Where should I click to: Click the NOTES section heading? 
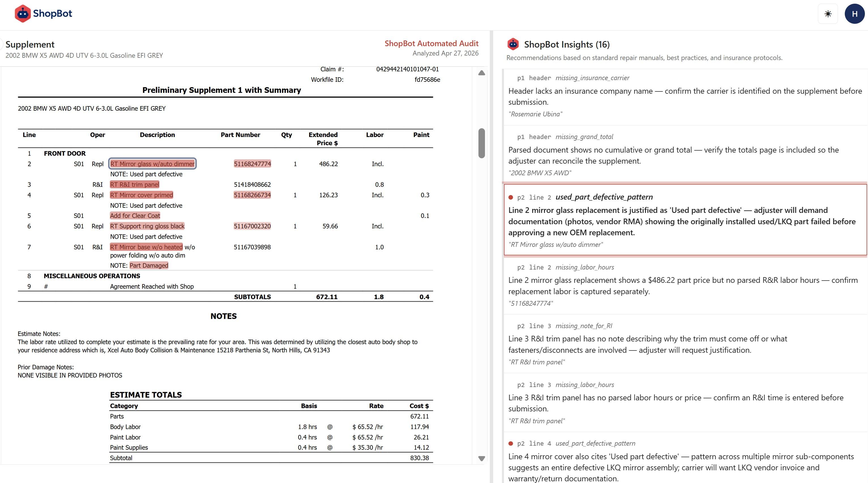223,316
